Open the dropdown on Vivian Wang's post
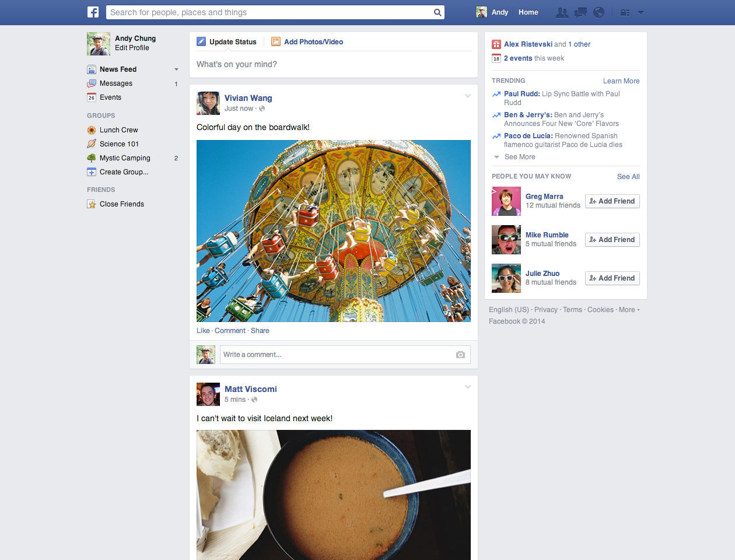Image resolution: width=735 pixels, height=560 pixels. (467, 96)
